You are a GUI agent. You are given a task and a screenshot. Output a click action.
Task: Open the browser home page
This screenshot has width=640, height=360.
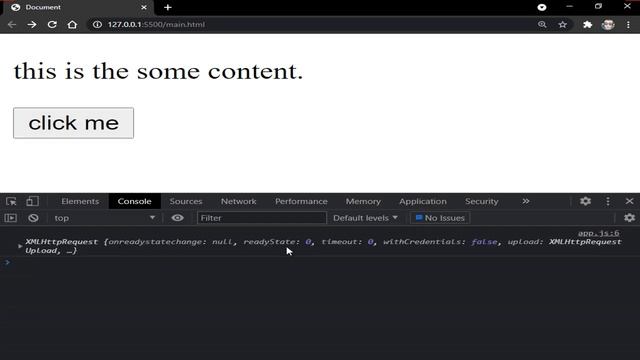pos(72,24)
